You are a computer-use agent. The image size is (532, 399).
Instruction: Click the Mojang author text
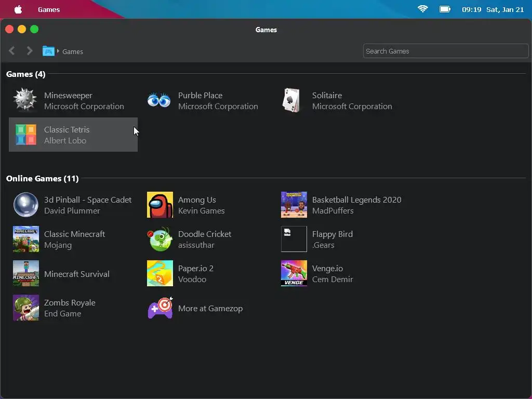click(58, 245)
